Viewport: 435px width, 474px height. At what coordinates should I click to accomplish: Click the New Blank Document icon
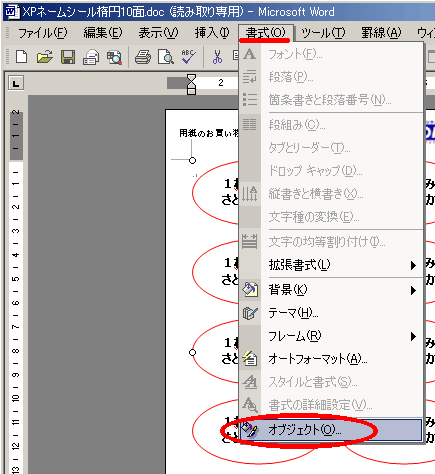click(x=22, y=57)
